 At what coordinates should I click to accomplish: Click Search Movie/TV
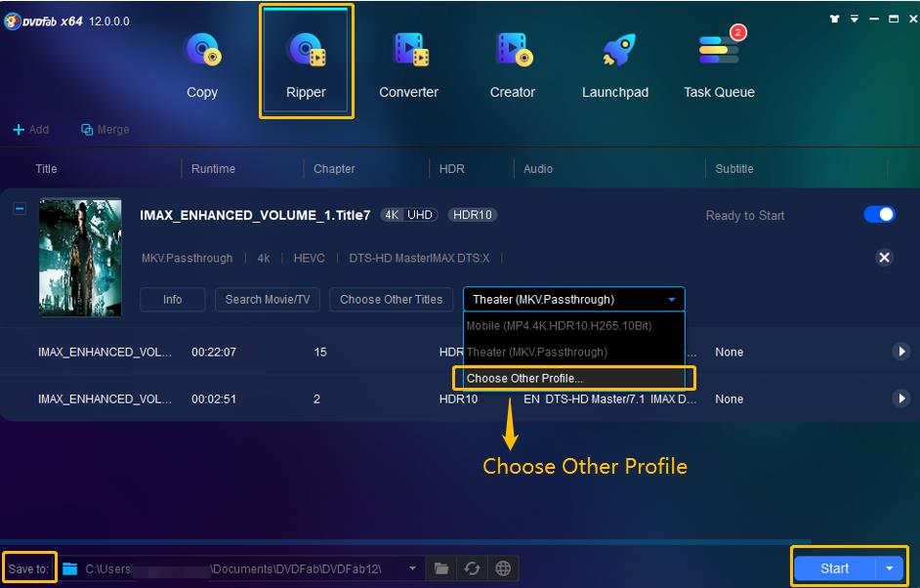coord(268,299)
